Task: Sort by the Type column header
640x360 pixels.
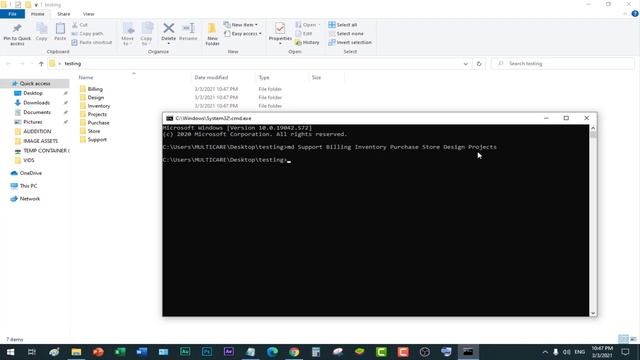Action: click(264, 77)
